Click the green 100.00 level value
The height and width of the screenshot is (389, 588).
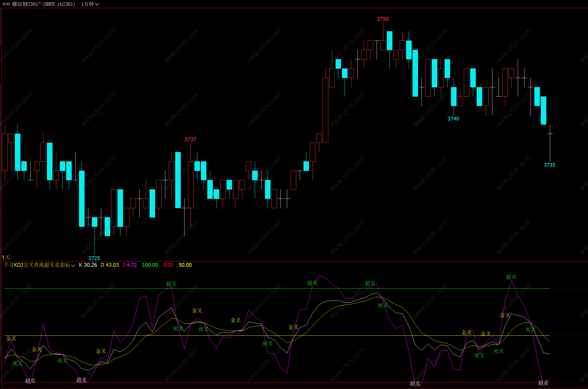150,265
